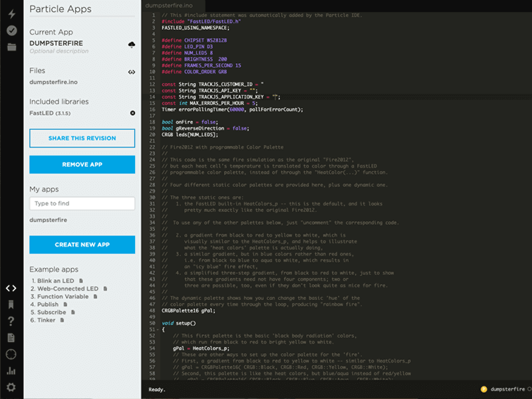Click file icon next to Tinker example
The image size is (532, 399).
tap(62, 320)
